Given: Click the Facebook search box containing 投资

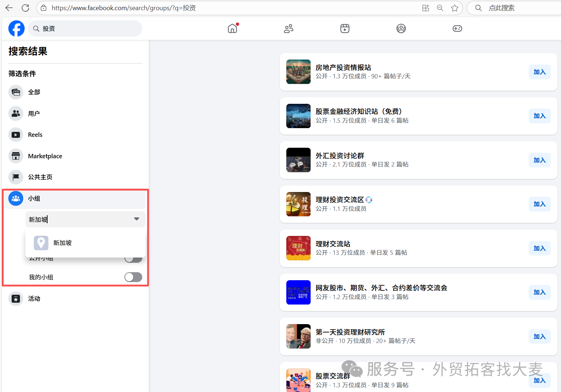Looking at the screenshot, I should pos(85,28).
